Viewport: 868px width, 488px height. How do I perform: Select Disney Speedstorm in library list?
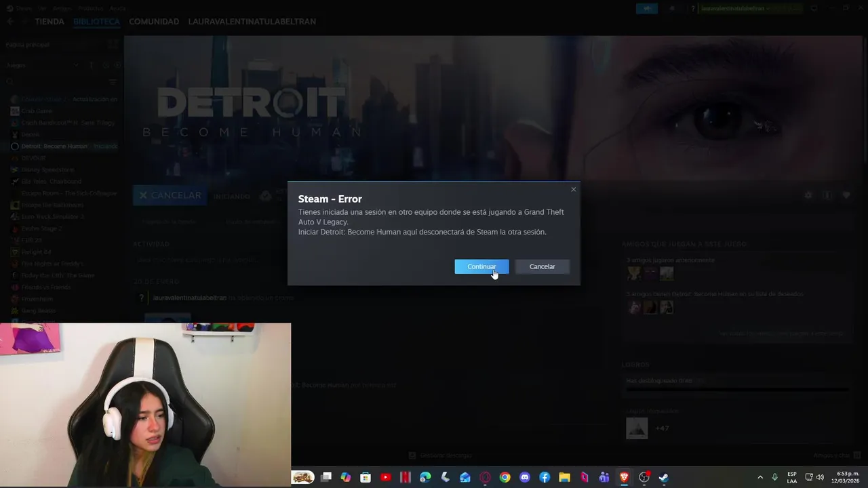point(47,169)
